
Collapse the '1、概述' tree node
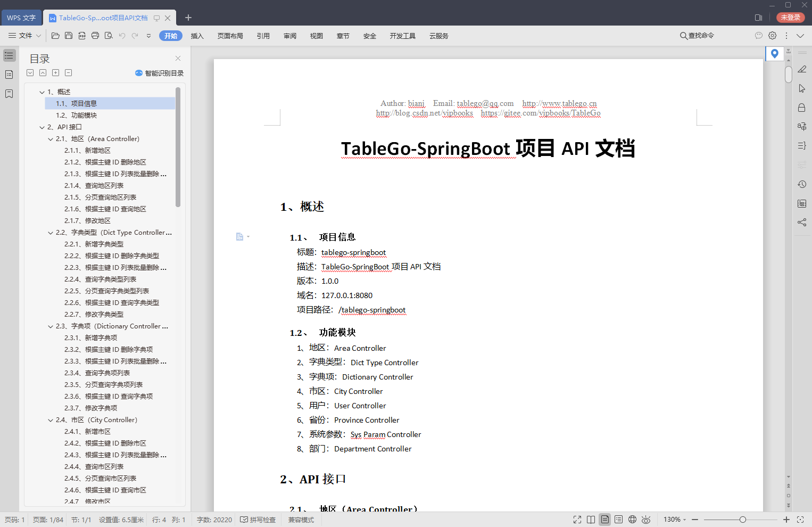tap(42, 92)
